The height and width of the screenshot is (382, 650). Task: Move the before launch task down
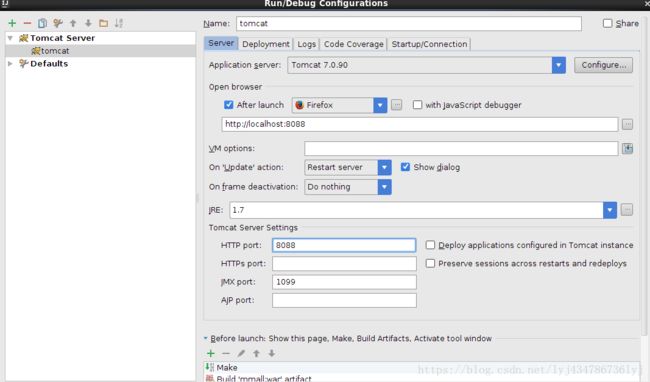[272, 353]
